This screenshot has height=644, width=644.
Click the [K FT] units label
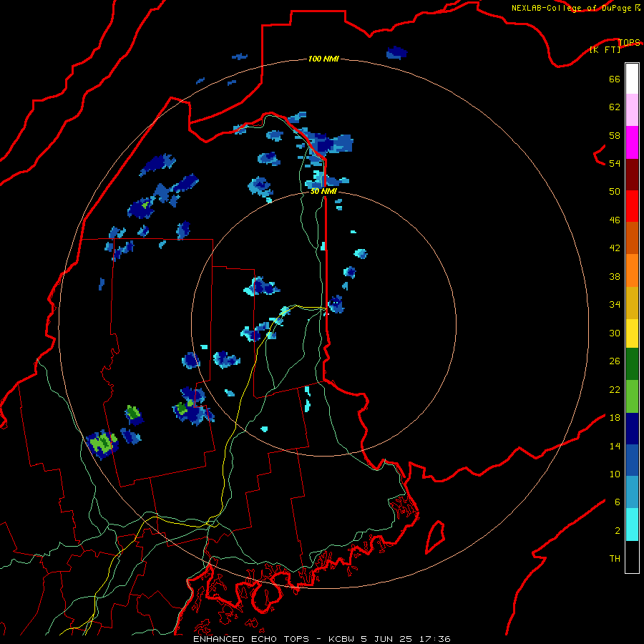pyautogui.click(x=605, y=49)
